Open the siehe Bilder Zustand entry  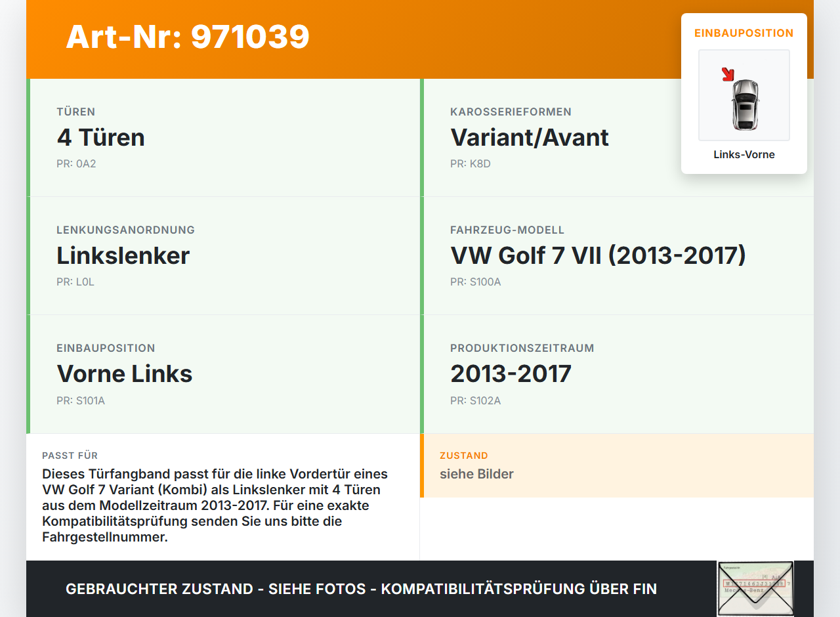click(476, 474)
